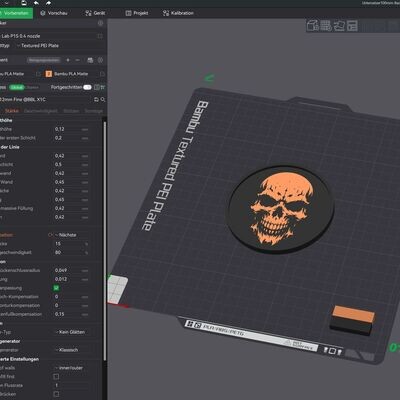
Task: Open the title bar file dropdown arrow
Action: coord(7,3)
